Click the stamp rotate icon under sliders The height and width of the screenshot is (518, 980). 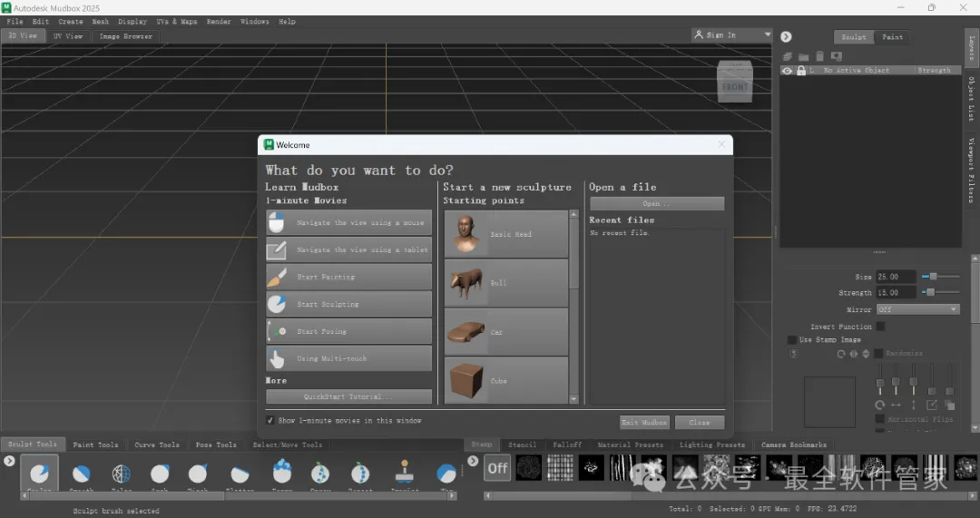(880, 405)
